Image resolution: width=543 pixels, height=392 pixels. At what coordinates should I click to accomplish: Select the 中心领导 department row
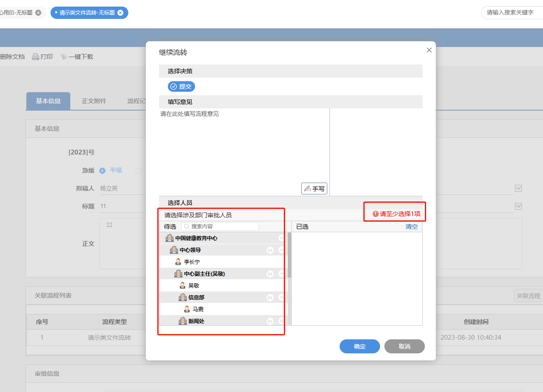(x=223, y=250)
